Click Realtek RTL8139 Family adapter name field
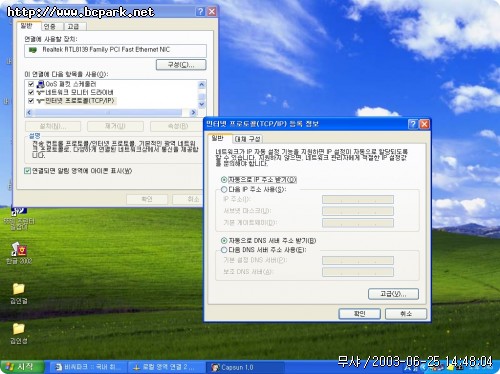 pyautogui.click(x=115, y=51)
